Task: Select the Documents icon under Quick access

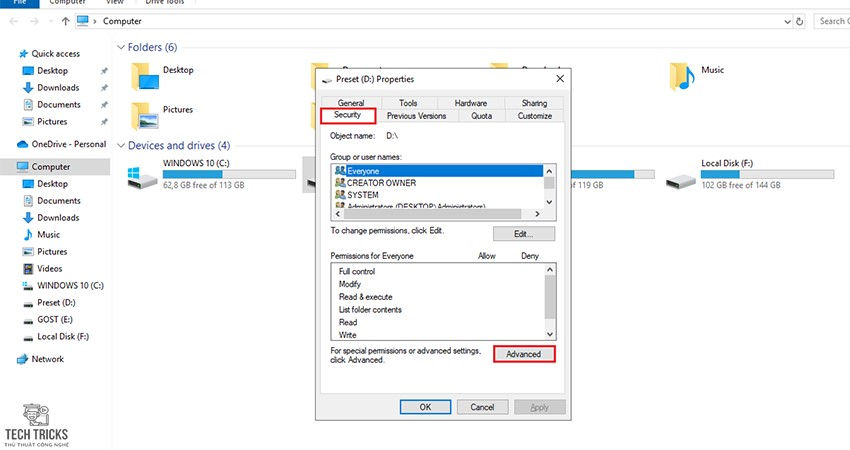Action: pos(28,105)
